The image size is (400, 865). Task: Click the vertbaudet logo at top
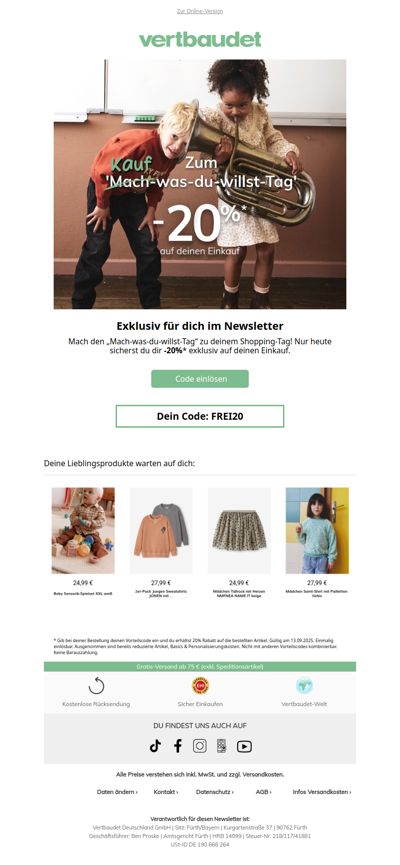(x=200, y=40)
